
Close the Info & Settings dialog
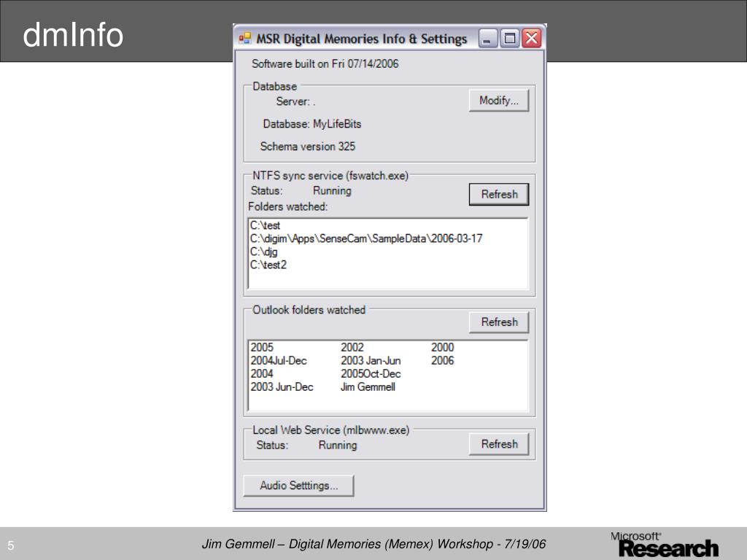click(532, 39)
